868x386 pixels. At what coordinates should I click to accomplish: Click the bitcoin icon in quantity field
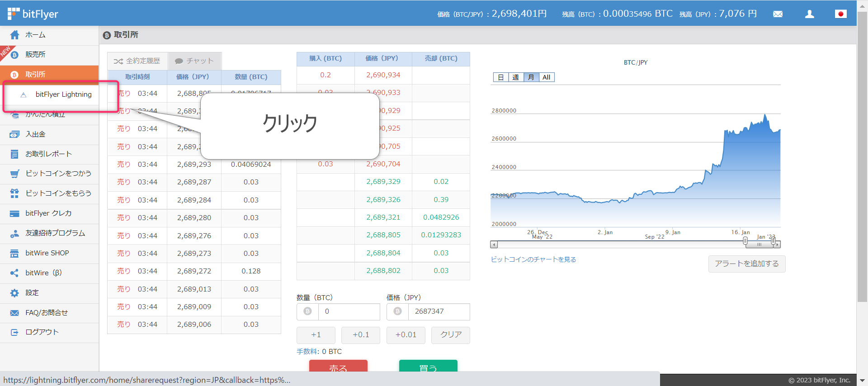coord(307,311)
